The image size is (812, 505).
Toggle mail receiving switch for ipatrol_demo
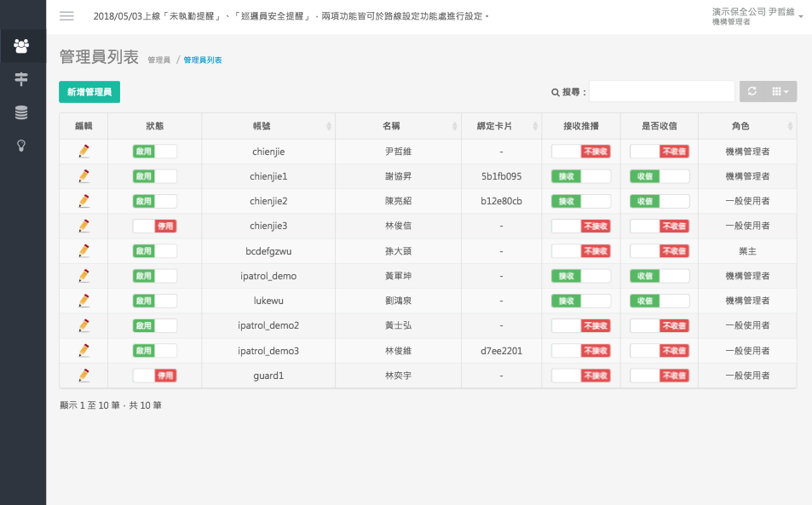pyautogui.click(x=659, y=276)
